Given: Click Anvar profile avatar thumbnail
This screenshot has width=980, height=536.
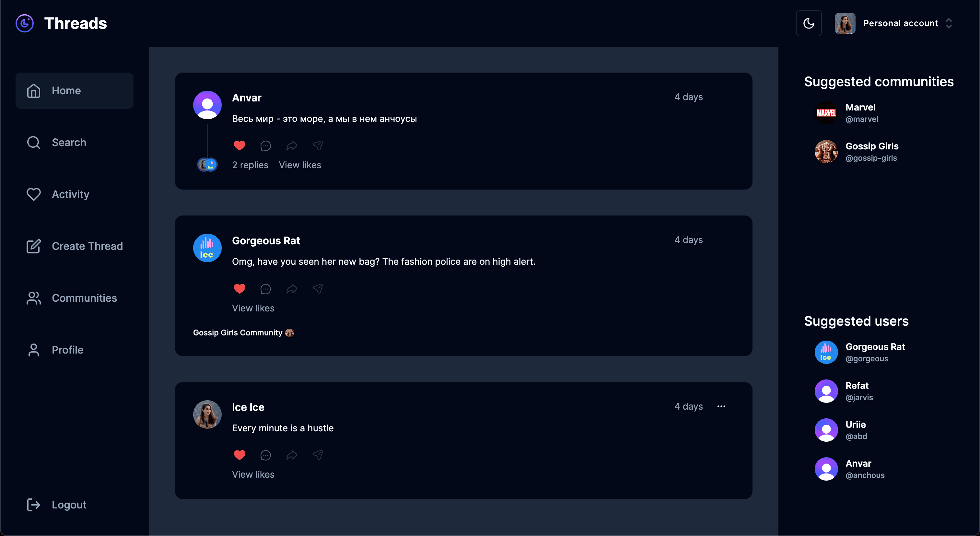Looking at the screenshot, I should point(207,104).
